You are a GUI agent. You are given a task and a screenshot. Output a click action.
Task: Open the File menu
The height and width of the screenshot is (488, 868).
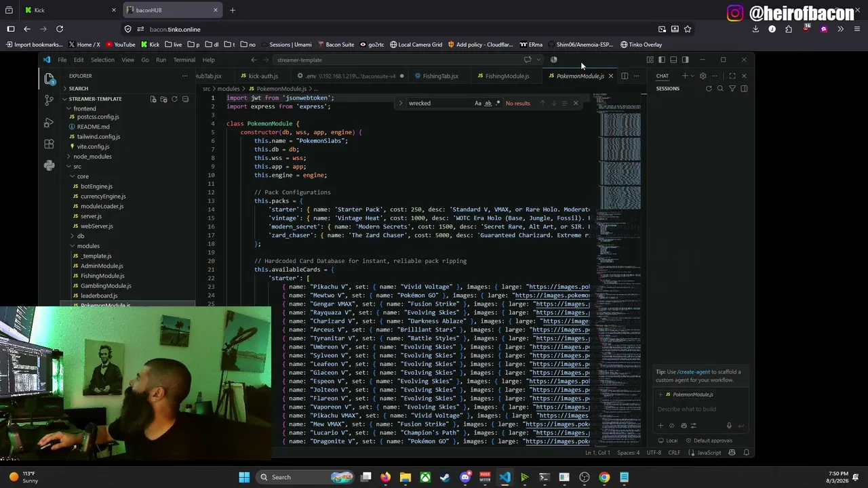(62, 60)
